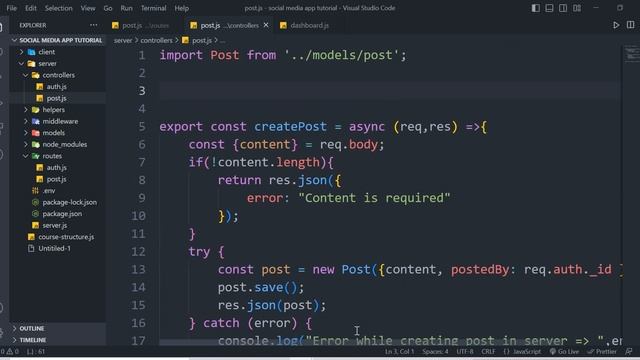Open the .env file

(57, 191)
